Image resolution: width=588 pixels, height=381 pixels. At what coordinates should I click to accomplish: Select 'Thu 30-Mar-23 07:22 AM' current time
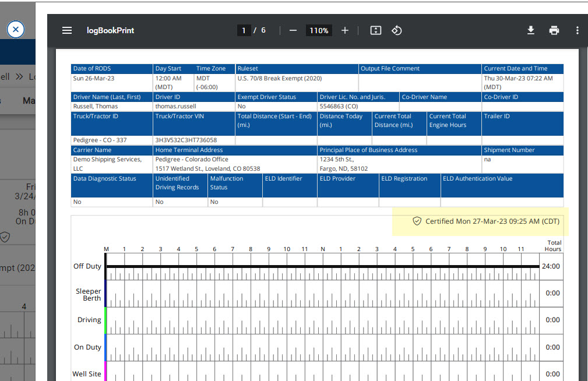(518, 79)
